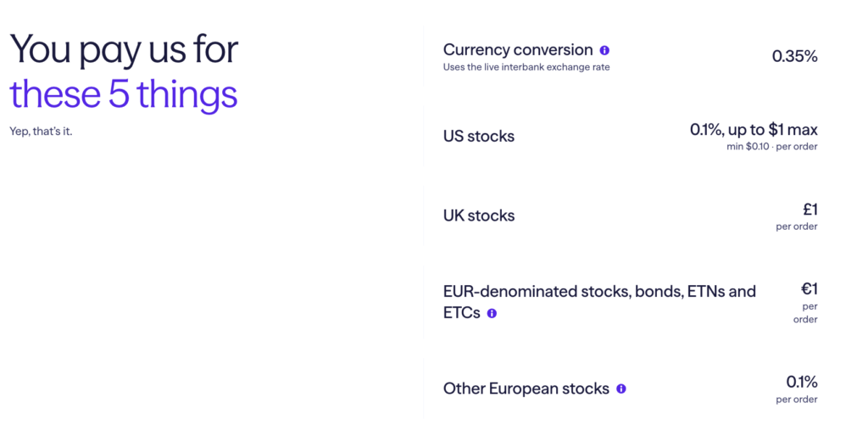This screenshot has width=868, height=442.
Task: Click "Uses the live interbank exchange rate" text
Action: [x=526, y=67]
